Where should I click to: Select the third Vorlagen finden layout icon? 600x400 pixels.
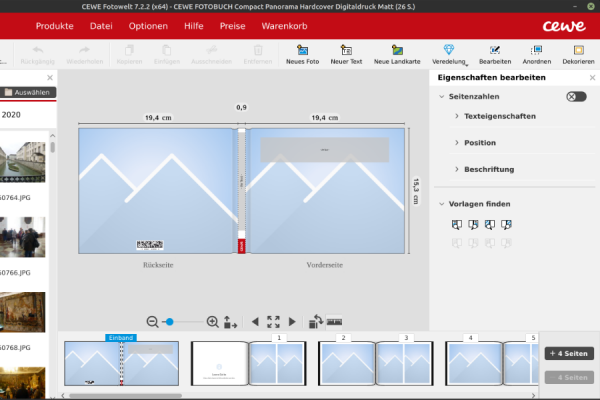[x=490, y=225]
